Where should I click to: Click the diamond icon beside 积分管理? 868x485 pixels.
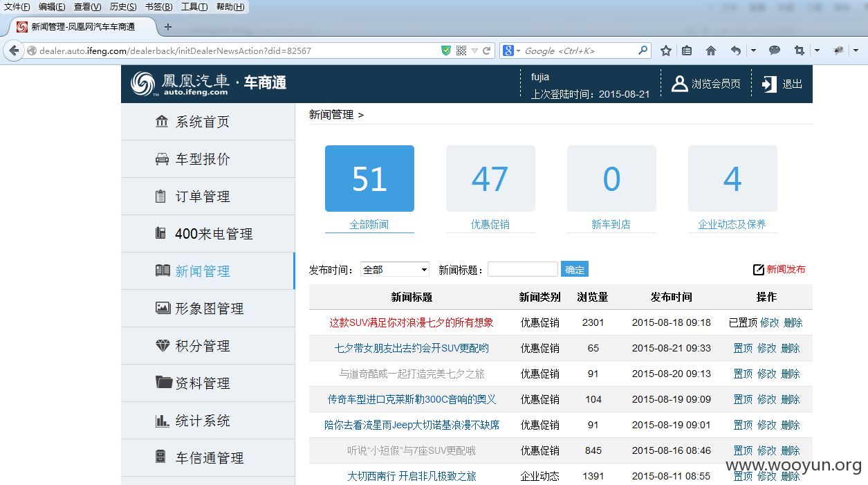[163, 345]
